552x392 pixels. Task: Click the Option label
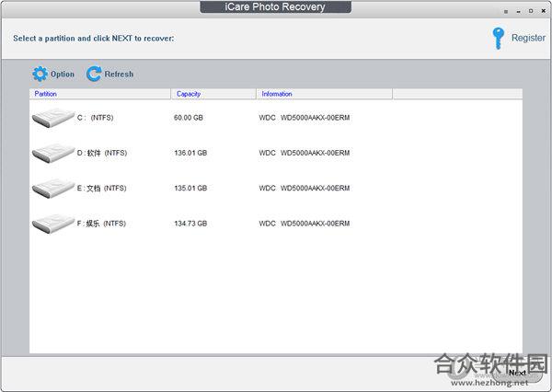point(63,75)
